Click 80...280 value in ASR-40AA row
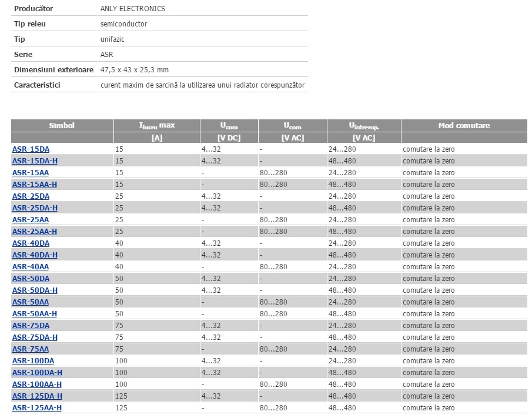The height and width of the screenshot is (418, 532). point(273,267)
